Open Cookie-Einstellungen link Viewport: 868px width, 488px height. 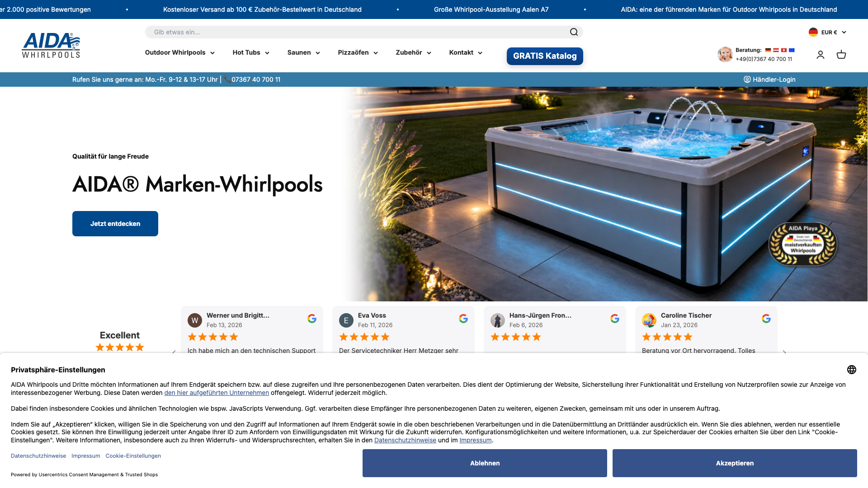pos(133,456)
